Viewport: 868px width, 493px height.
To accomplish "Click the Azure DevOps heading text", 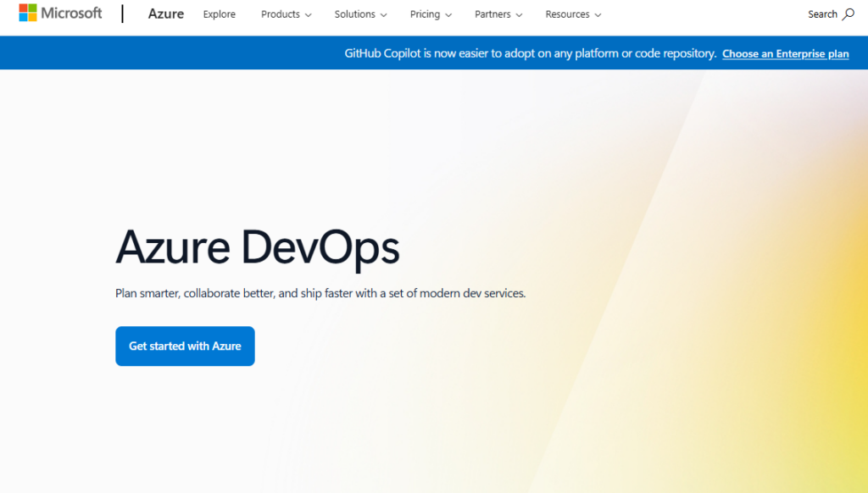I will click(x=258, y=247).
